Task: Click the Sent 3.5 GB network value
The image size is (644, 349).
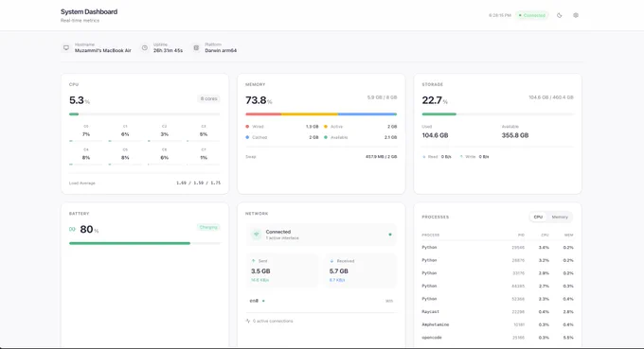Action: pyautogui.click(x=260, y=271)
